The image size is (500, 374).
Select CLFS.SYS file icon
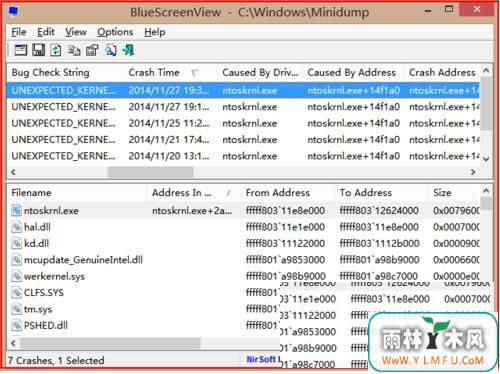coord(16,292)
